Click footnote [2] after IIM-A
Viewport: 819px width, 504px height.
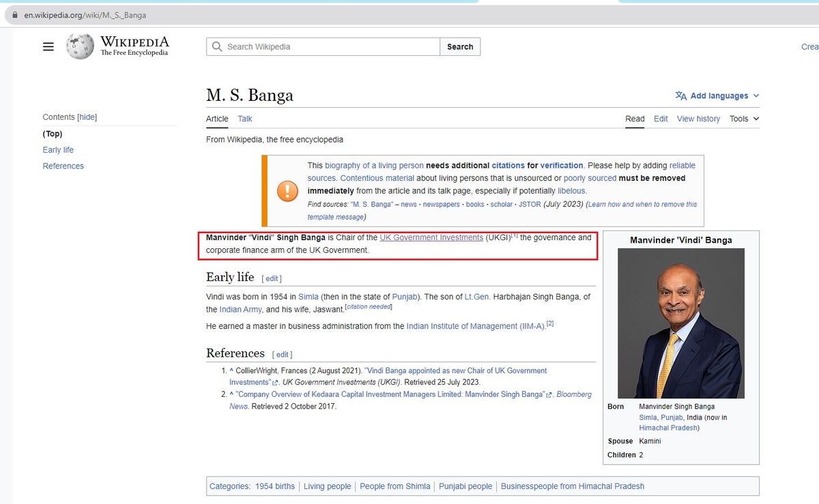(550, 324)
